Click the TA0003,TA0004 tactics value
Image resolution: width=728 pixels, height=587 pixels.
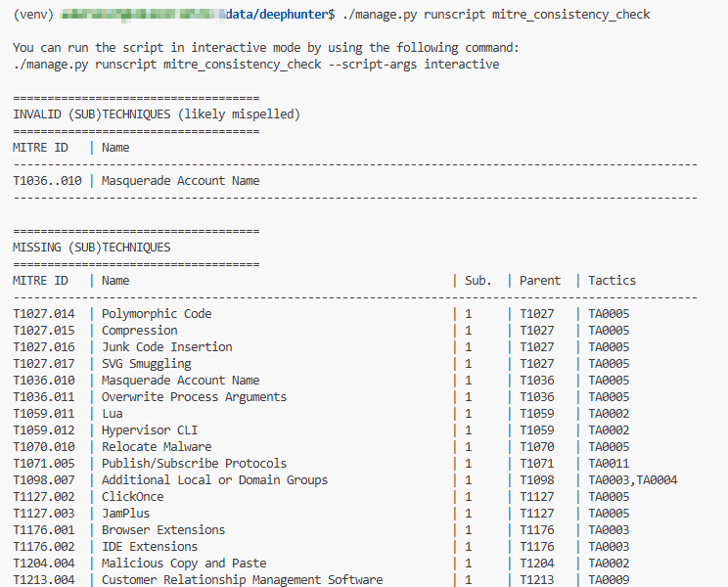coord(633,480)
